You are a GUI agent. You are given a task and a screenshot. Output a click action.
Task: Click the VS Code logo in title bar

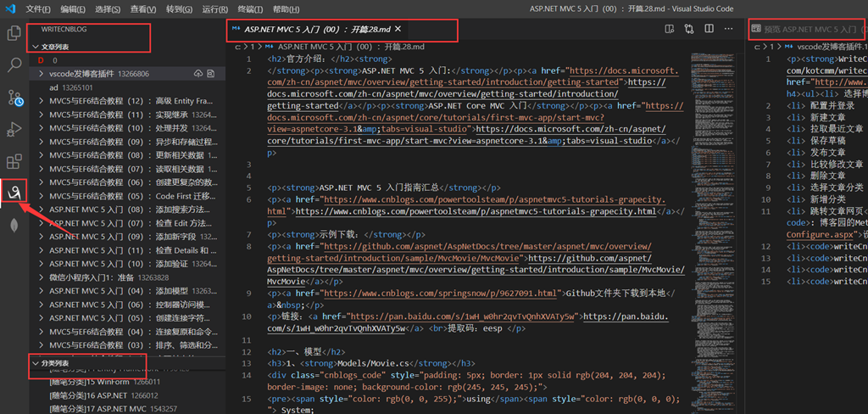[x=10, y=8]
